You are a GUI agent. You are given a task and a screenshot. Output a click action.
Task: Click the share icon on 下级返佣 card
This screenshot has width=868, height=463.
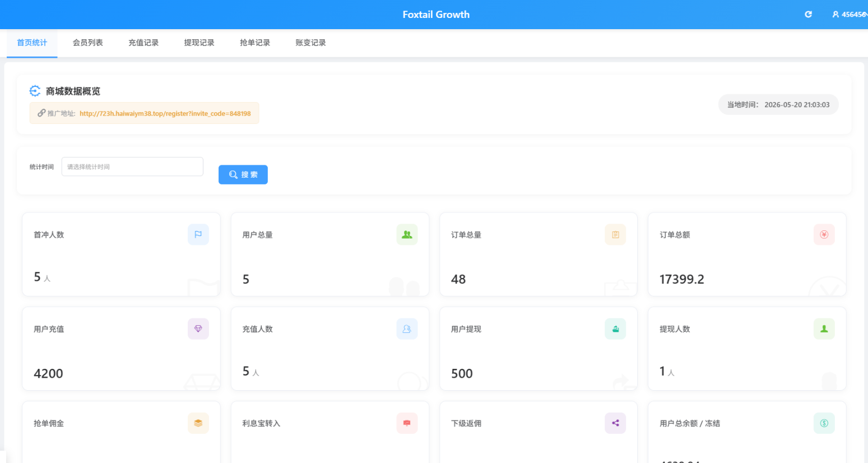pyautogui.click(x=615, y=423)
